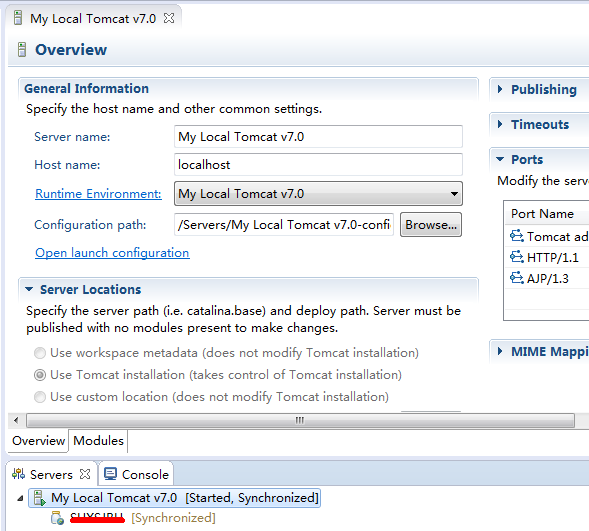Viewport: 589px width, 531px height.
Task: Expand the MIME Mappings section
Action: coord(500,351)
